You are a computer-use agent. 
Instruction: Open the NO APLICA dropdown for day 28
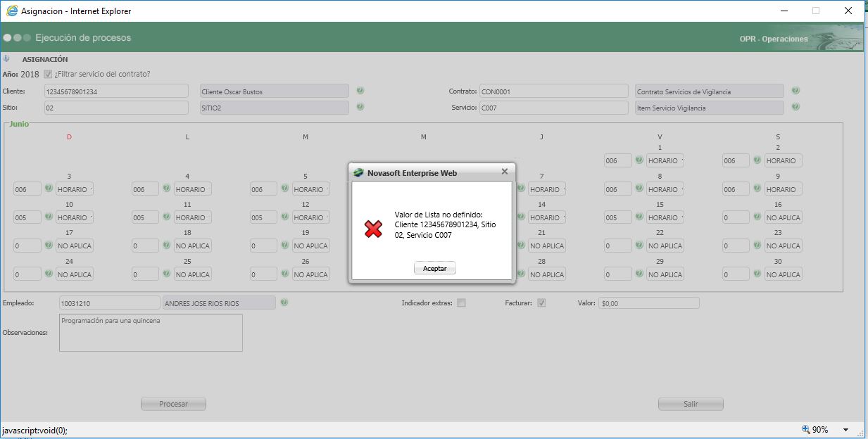tap(547, 274)
